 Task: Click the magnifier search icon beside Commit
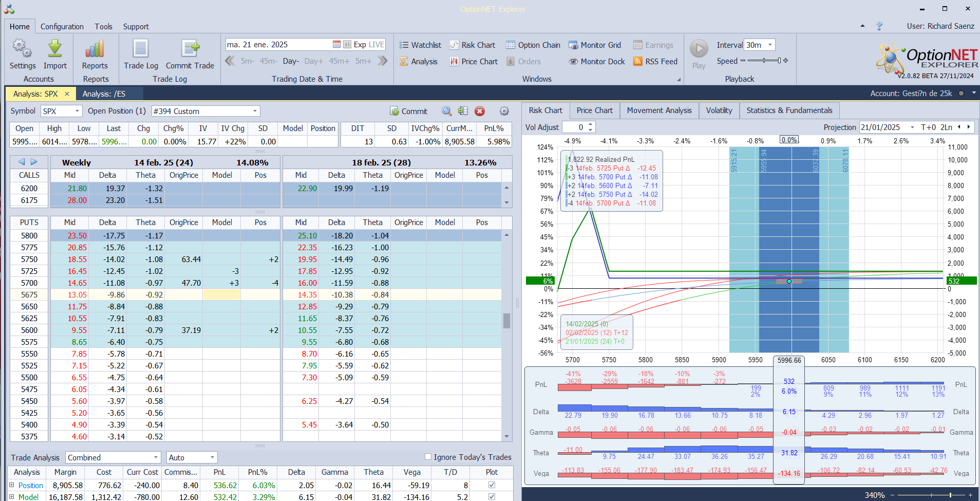pyautogui.click(x=447, y=111)
